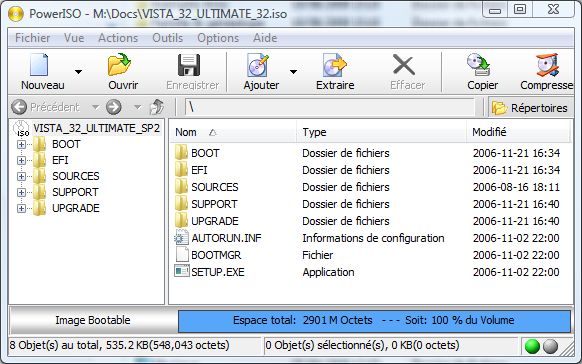The width and height of the screenshot is (582, 364).
Task: Click the Effacer X icon
Action: pos(404,65)
